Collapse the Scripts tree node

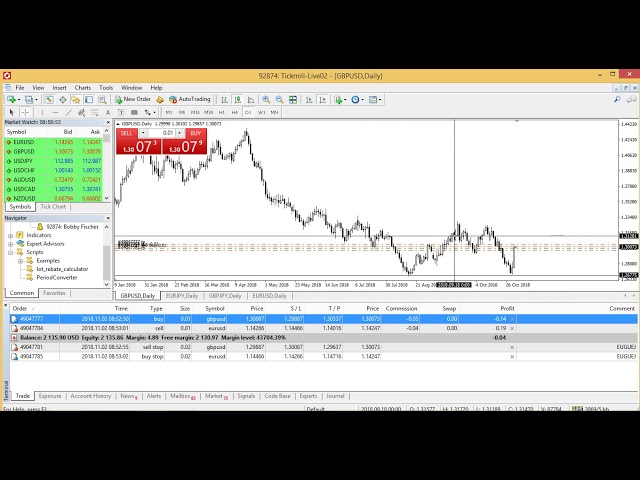[10, 252]
